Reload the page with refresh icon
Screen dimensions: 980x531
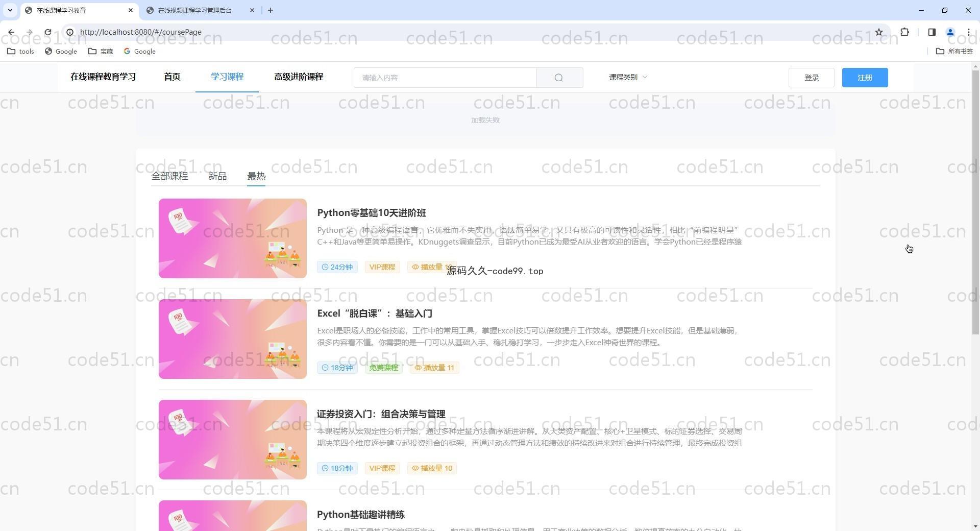[47, 32]
